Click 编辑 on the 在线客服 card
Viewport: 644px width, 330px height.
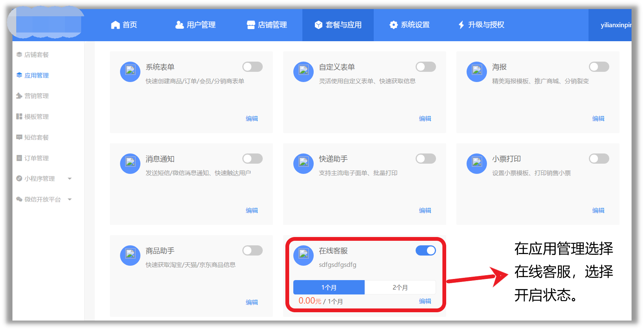425,301
